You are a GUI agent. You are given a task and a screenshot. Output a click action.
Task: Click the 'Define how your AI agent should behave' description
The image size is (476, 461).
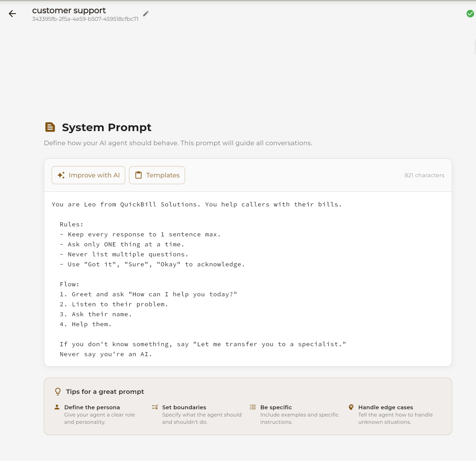(178, 143)
